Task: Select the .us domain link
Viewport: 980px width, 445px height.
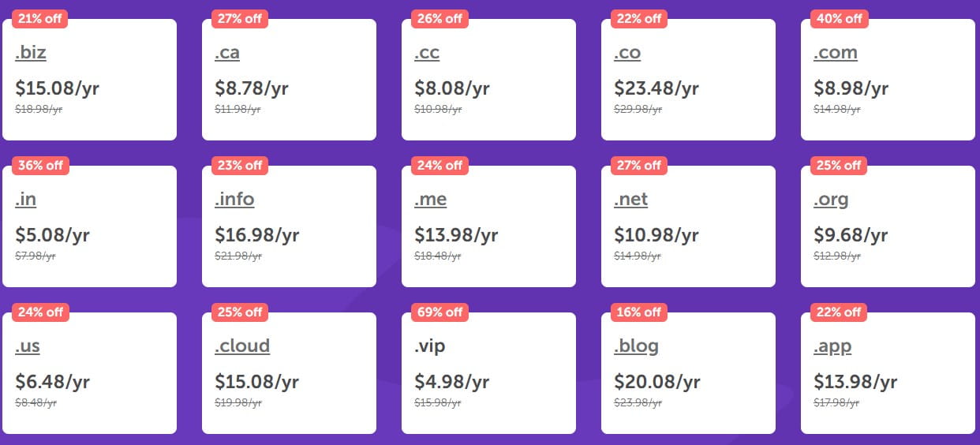Action: [x=28, y=346]
